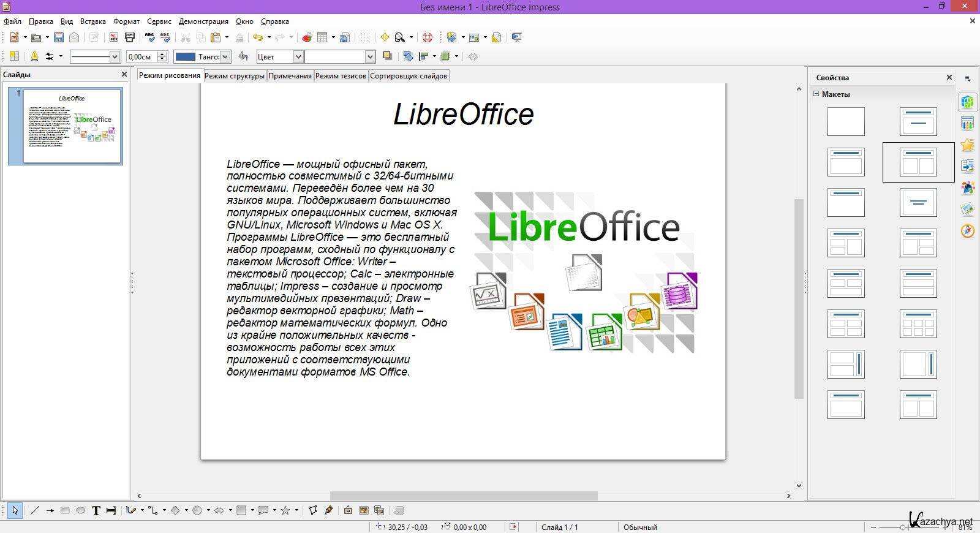980x533 pixels.
Task: Open the Navigator star icon in toolbar
Action: pyautogui.click(x=385, y=37)
